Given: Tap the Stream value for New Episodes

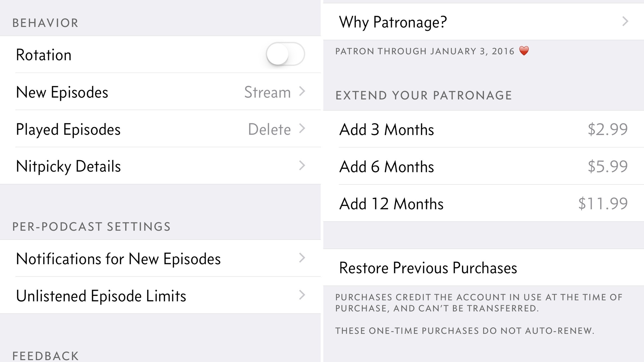Looking at the screenshot, I should click(267, 92).
